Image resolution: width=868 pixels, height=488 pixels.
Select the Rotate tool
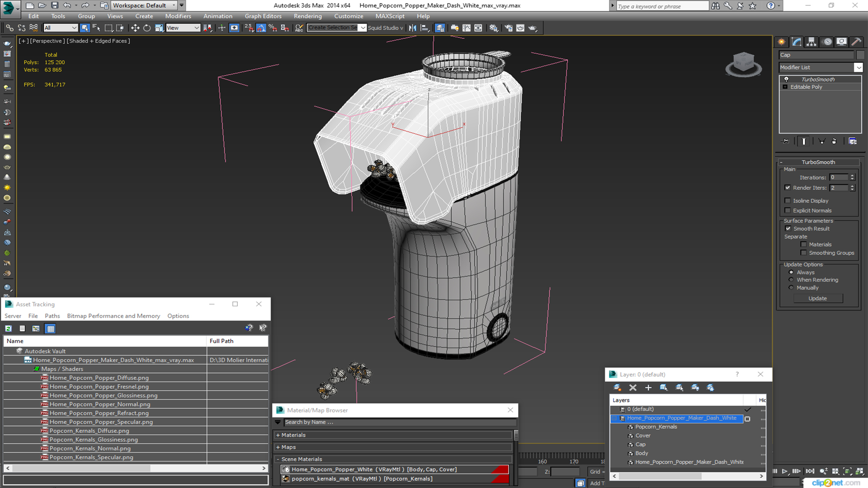pyautogui.click(x=147, y=28)
